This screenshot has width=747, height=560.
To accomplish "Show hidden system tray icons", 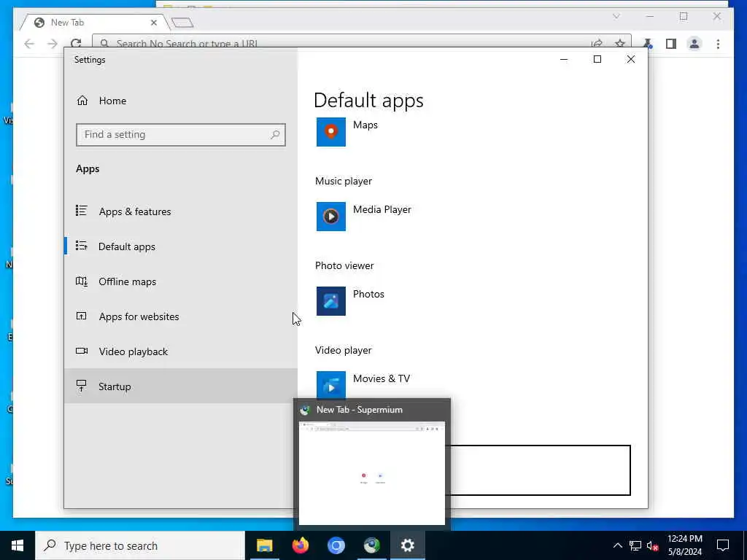I will (x=617, y=545).
